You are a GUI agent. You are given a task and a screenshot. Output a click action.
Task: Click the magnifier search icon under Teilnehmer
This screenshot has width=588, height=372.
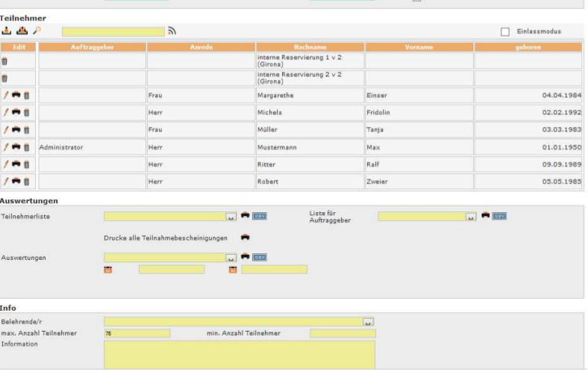click(x=37, y=31)
